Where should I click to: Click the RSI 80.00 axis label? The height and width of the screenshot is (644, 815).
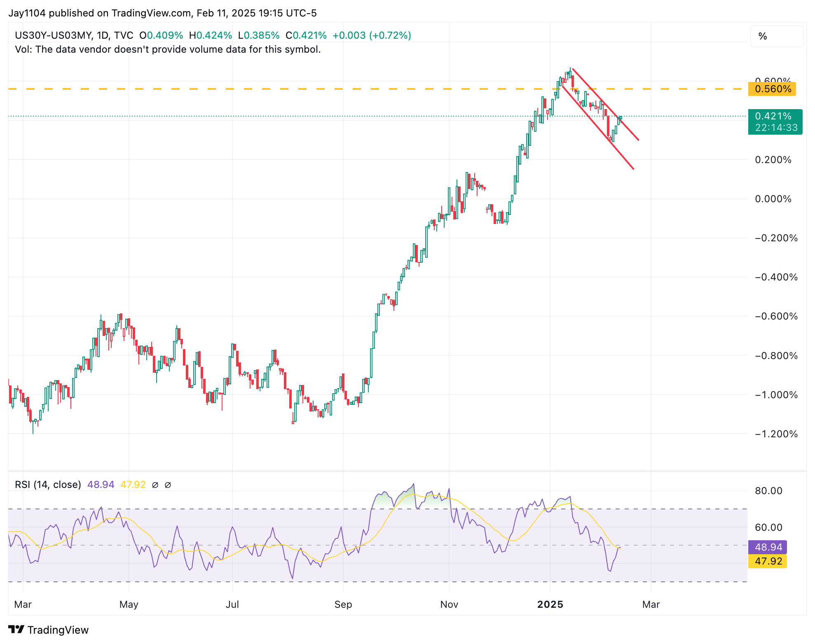point(768,491)
